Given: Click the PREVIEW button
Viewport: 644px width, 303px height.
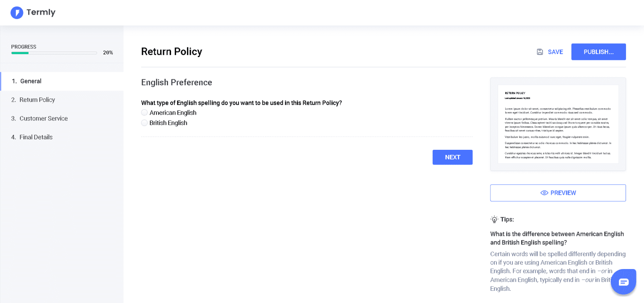Looking at the screenshot, I should click(x=558, y=193).
